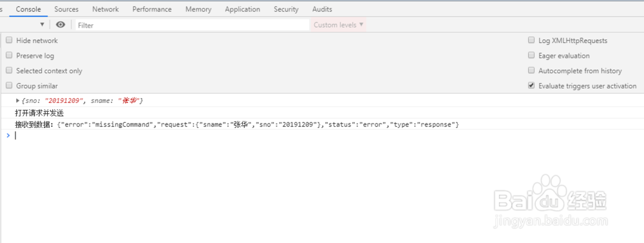Enable Preserve log checkbox
This screenshot has height=243, width=644.
point(9,55)
